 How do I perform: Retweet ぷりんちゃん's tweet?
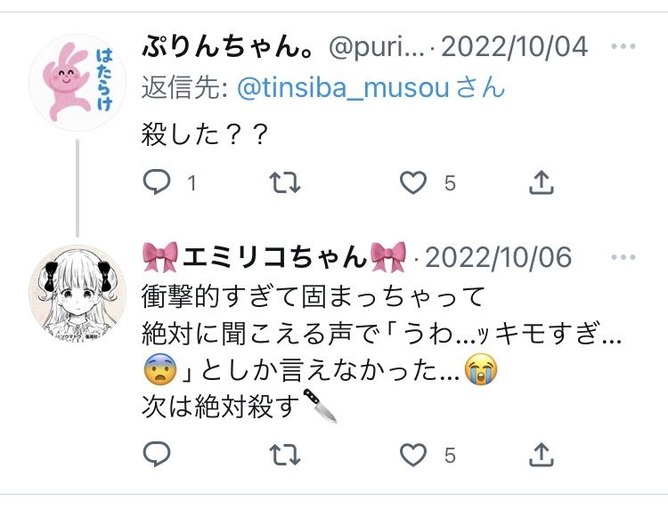pos(285,183)
